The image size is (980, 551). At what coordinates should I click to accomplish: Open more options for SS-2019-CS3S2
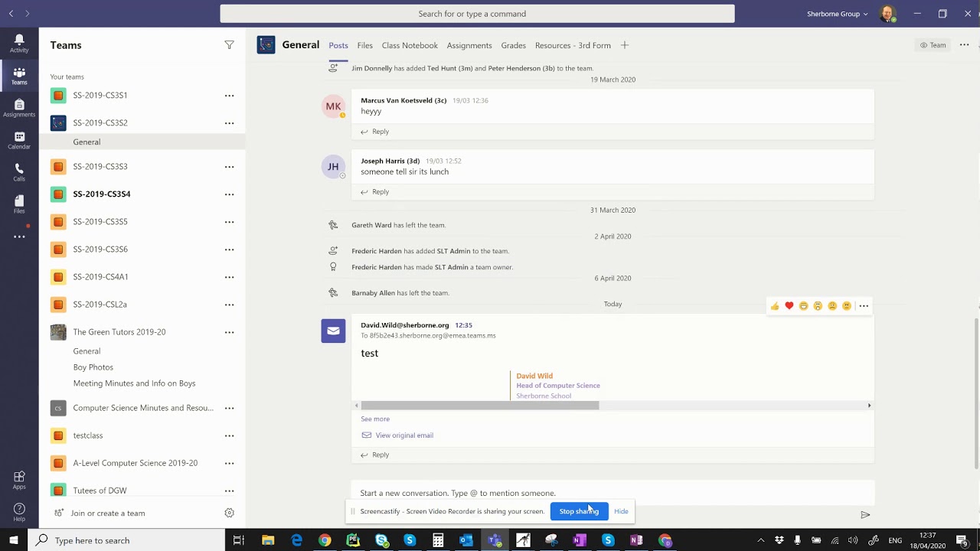tap(229, 123)
